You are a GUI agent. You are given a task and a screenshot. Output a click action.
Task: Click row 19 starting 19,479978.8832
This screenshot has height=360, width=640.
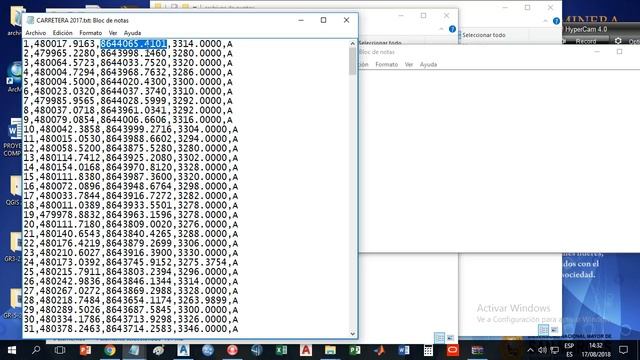point(131,215)
